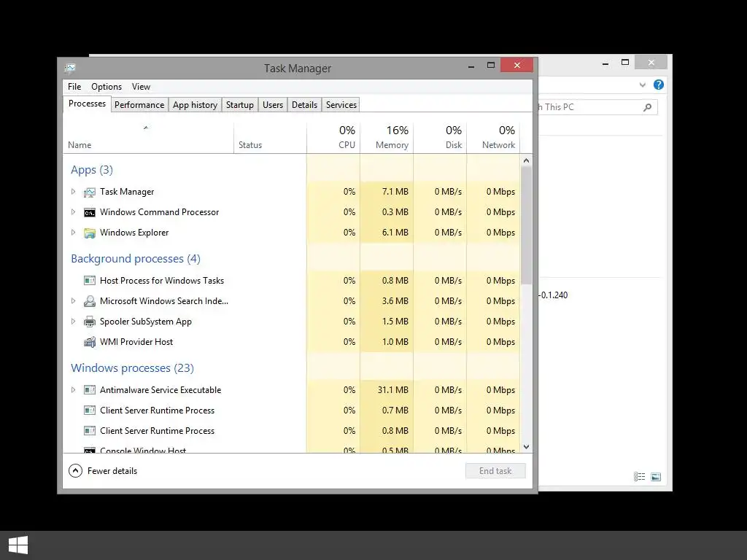Click the WMI Provider Host icon
This screenshot has width=747, height=560.
pos(90,342)
